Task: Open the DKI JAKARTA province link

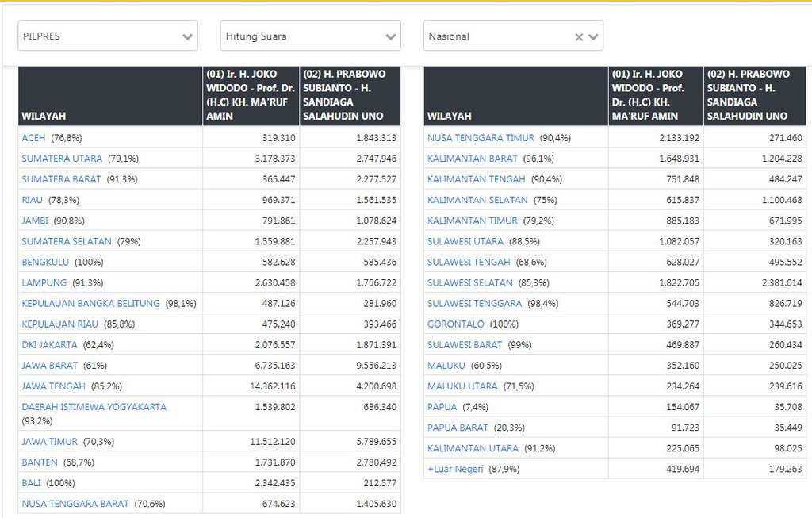Action: tap(49, 345)
